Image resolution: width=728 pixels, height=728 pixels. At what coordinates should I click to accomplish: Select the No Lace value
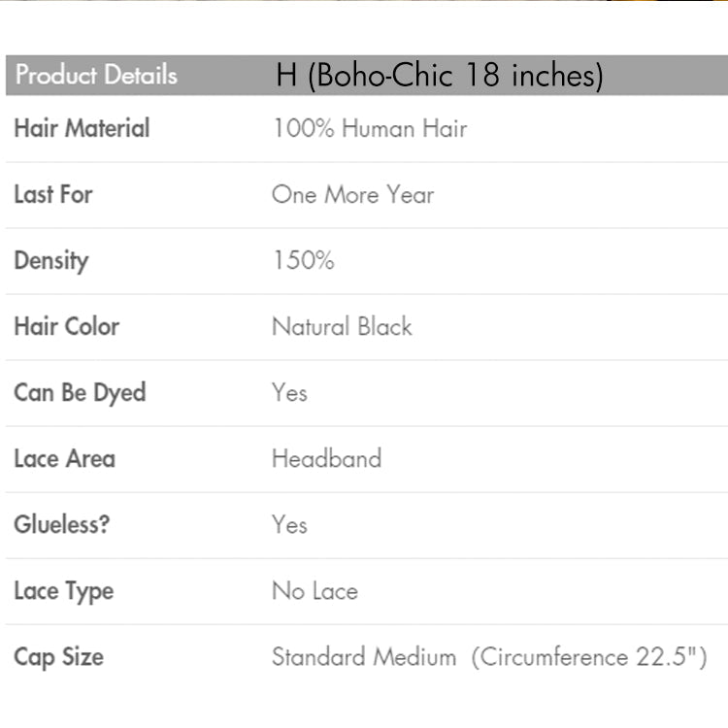[x=314, y=590]
